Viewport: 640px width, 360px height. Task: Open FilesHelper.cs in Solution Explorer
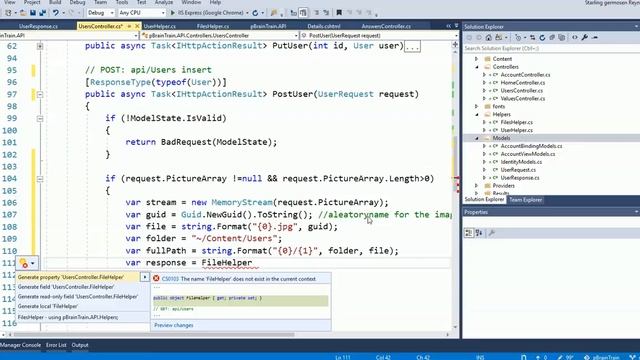tap(516, 122)
